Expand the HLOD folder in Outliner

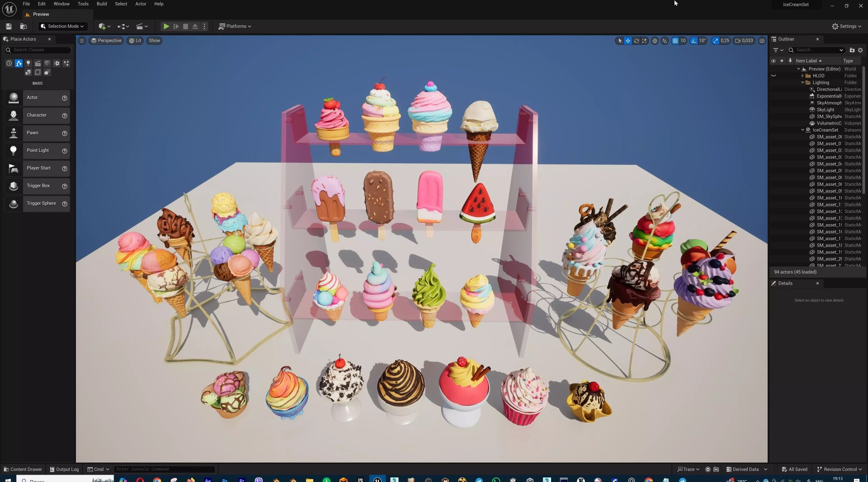pos(802,76)
